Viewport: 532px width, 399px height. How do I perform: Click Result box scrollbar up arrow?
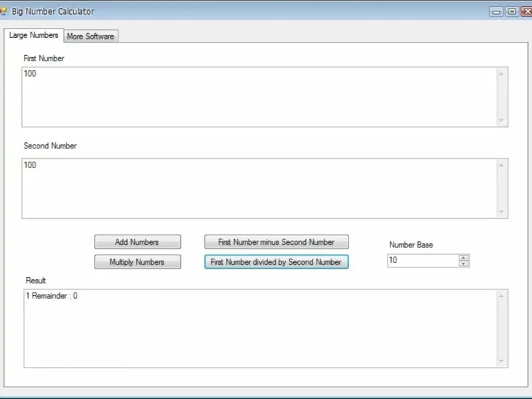click(x=501, y=296)
